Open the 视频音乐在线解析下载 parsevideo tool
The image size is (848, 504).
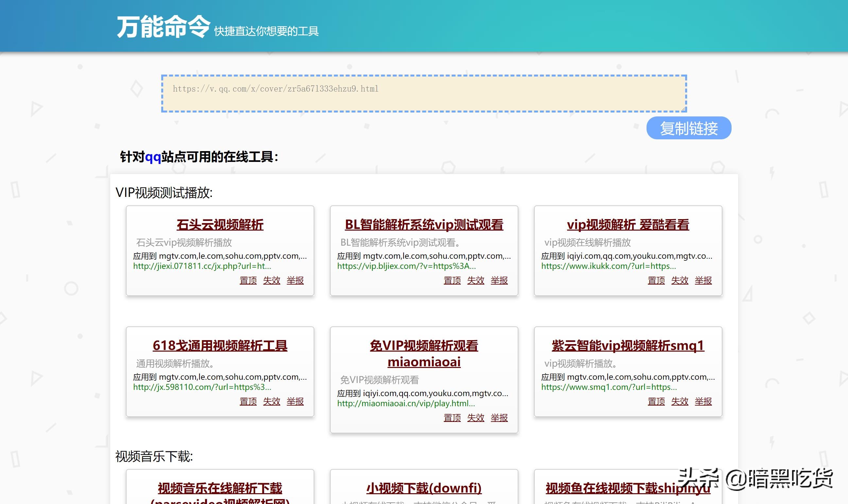[x=219, y=488]
